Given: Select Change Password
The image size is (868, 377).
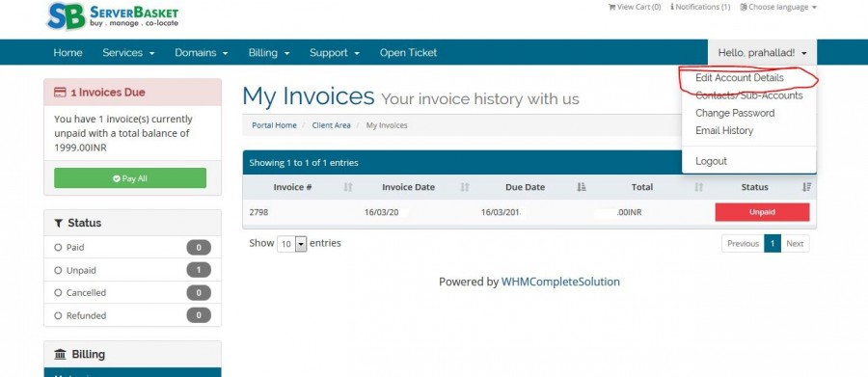Looking at the screenshot, I should coord(735,113).
